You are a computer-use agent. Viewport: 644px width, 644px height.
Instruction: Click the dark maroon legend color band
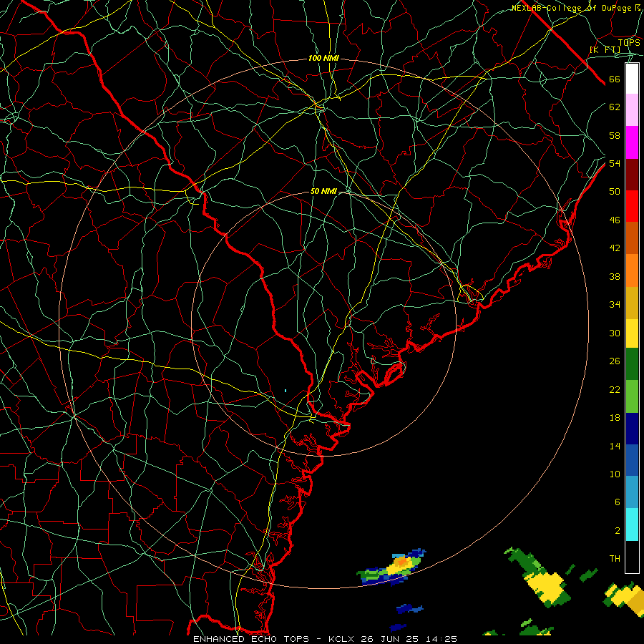(632, 175)
